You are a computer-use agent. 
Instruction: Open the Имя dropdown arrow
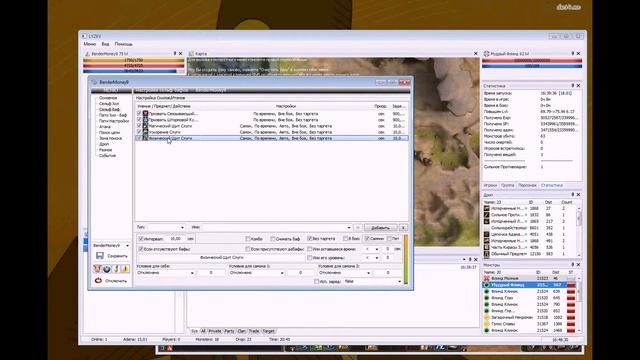click(x=349, y=228)
